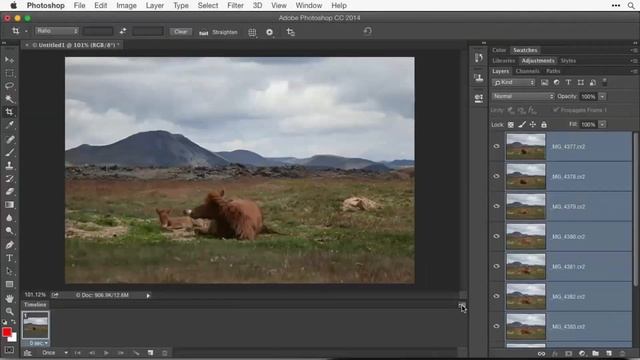The image size is (640, 360).
Task: Open the Fill slider dropdown arrow
Action: (x=602, y=124)
